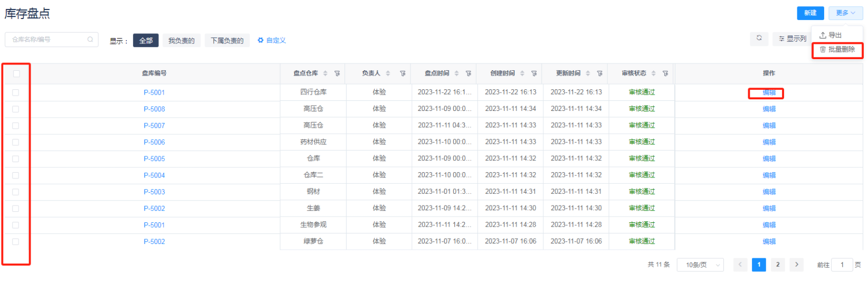Click the refresh icon button

coord(759,38)
